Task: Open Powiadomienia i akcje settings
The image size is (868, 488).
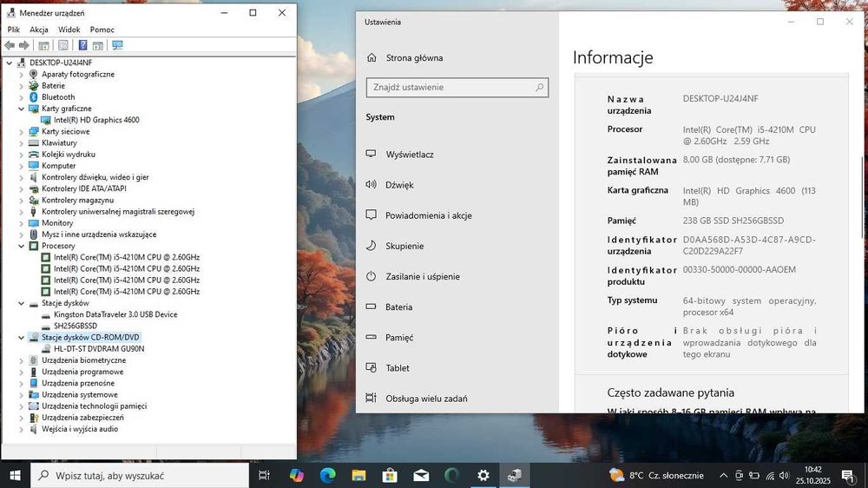Action: click(429, 215)
